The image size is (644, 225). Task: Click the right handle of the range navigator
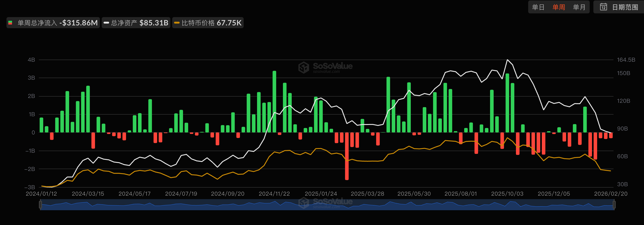click(x=614, y=204)
